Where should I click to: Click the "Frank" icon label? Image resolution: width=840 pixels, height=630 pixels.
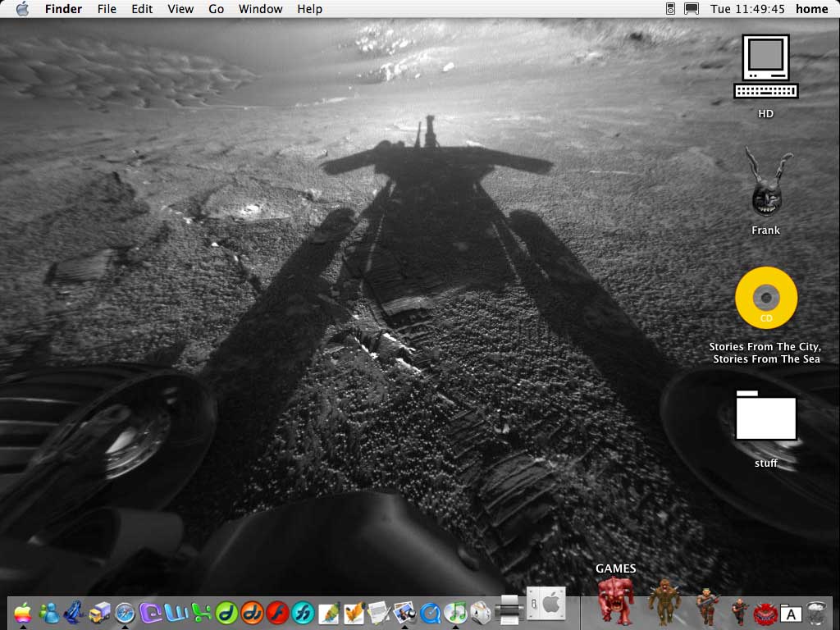coord(765,231)
